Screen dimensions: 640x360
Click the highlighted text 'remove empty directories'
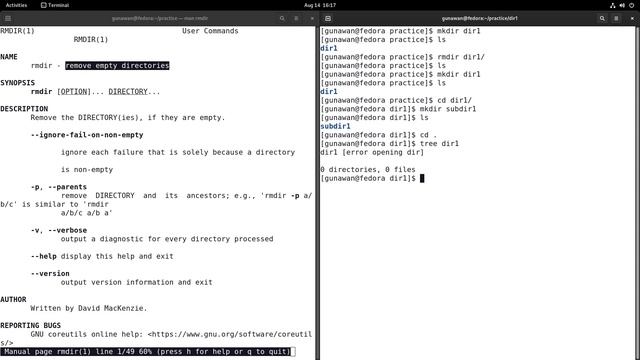pyautogui.click(x=117, y=65)
